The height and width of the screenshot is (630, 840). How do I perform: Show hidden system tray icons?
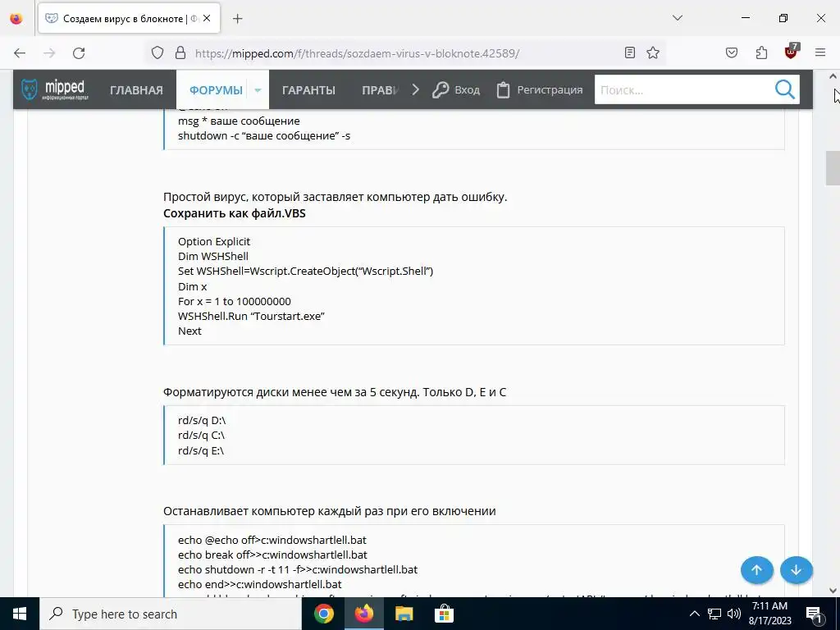point(694,614)
